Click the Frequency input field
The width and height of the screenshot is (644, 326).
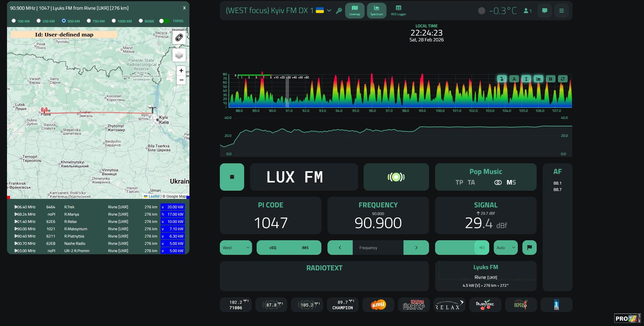pos(378,248)
